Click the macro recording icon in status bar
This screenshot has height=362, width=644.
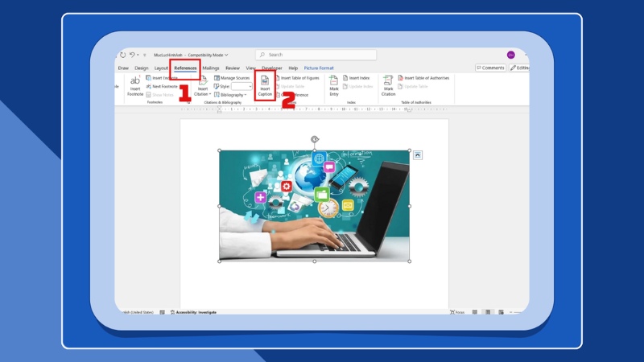[x=163, y=312]
